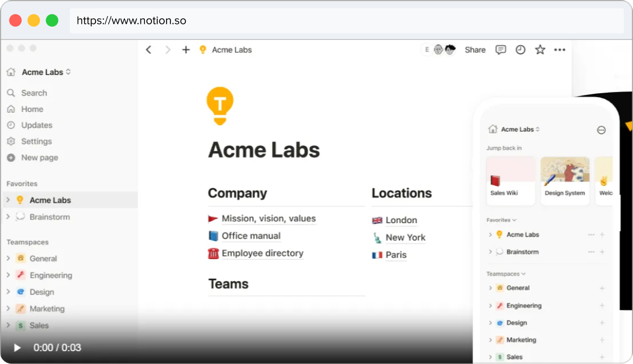Star this page as favorite
This screenshot has height=364, width=633.
[540, 49]
